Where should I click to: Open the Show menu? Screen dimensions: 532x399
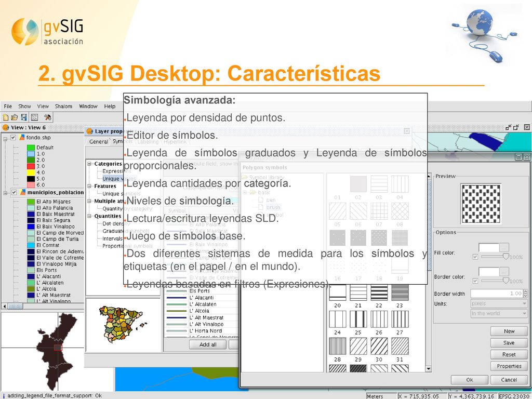click(x=24, y=106)
